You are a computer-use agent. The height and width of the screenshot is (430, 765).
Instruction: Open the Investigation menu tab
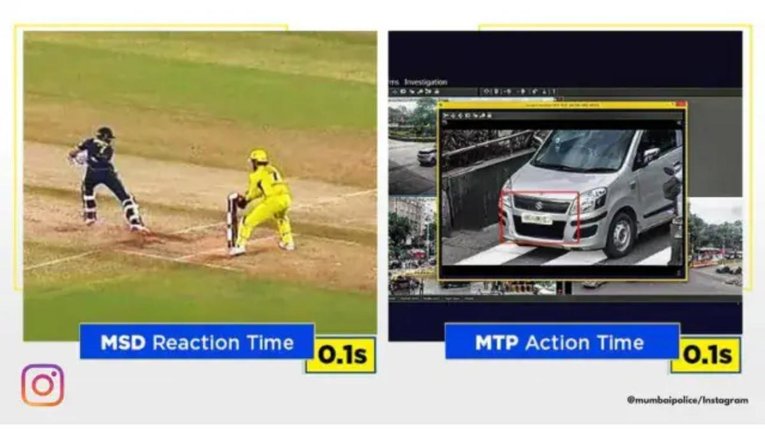[425, 82]
